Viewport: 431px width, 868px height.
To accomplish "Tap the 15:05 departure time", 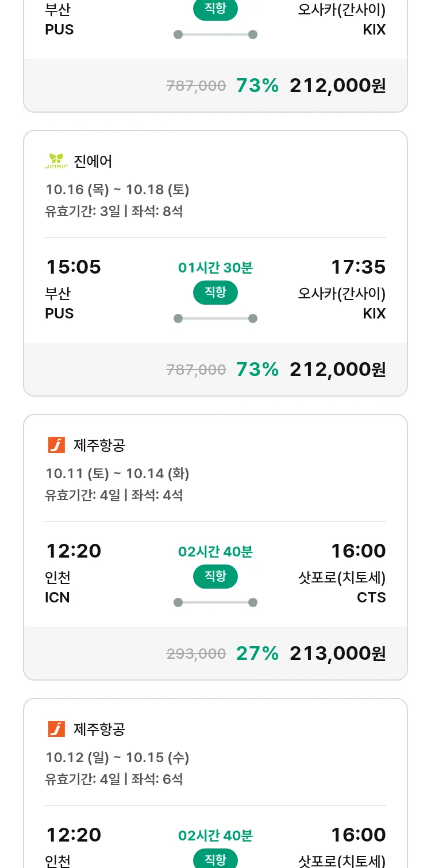I will (x=73, y=267).
